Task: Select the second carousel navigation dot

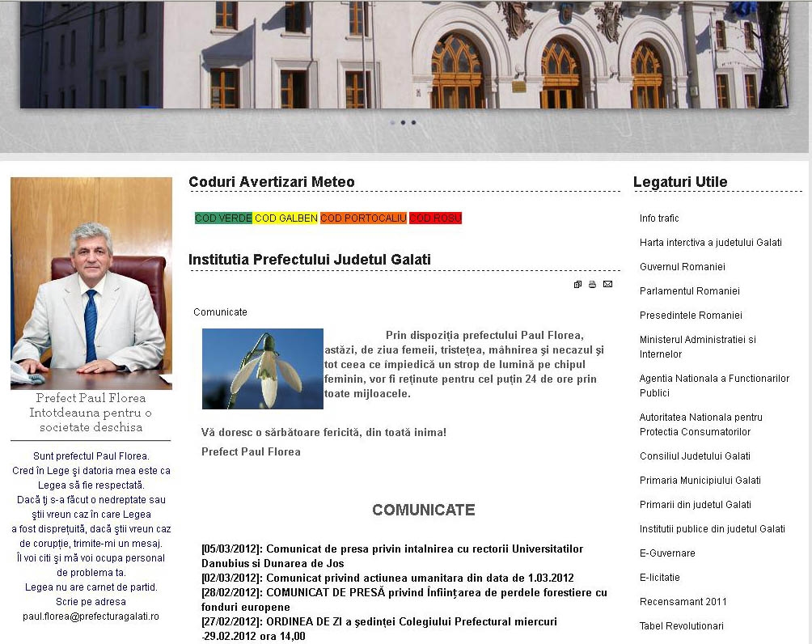Action: [x=404, y=122]
